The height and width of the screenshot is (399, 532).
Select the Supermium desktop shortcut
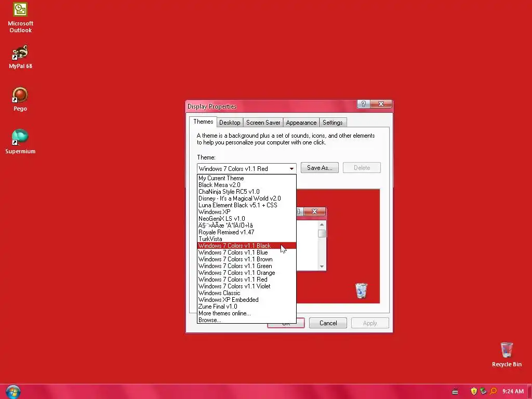point(20,141)
